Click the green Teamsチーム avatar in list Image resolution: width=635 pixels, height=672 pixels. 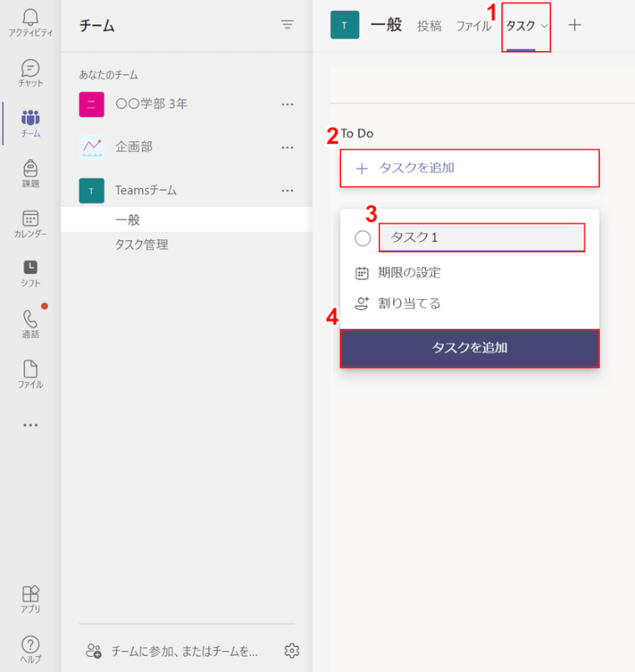pos(92,191)
